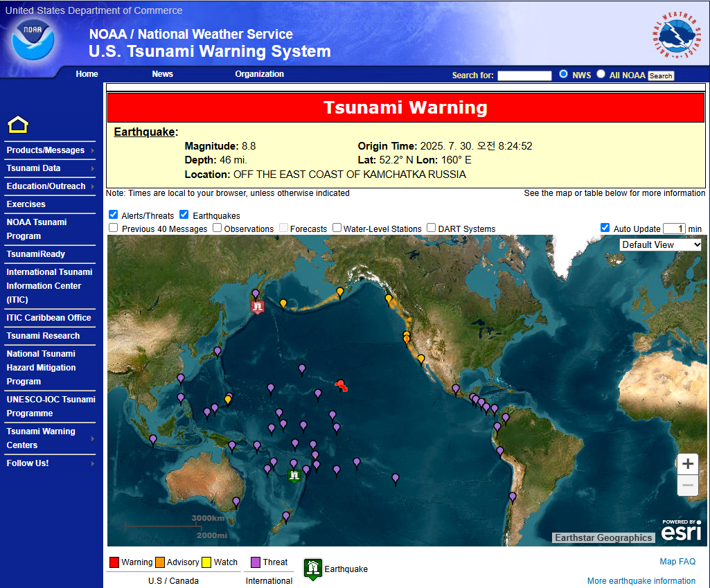Click the Powered by esri logo
Screen dimensions: 710x588
click(680, 530)
